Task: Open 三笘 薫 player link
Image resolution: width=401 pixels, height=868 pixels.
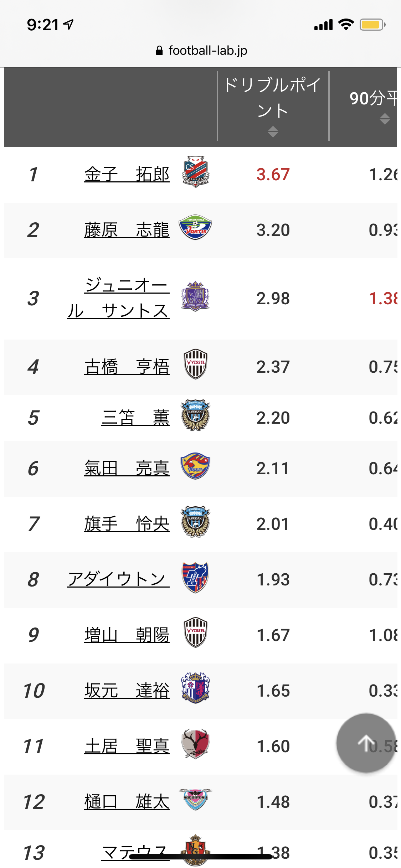Action: pyautogui.click(x=135, y=418)
